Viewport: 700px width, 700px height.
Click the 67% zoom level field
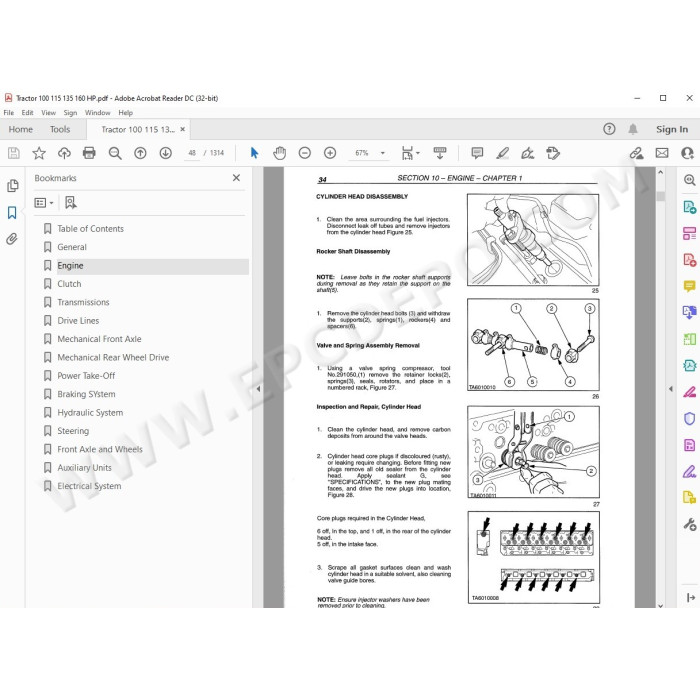click(362, 153)
